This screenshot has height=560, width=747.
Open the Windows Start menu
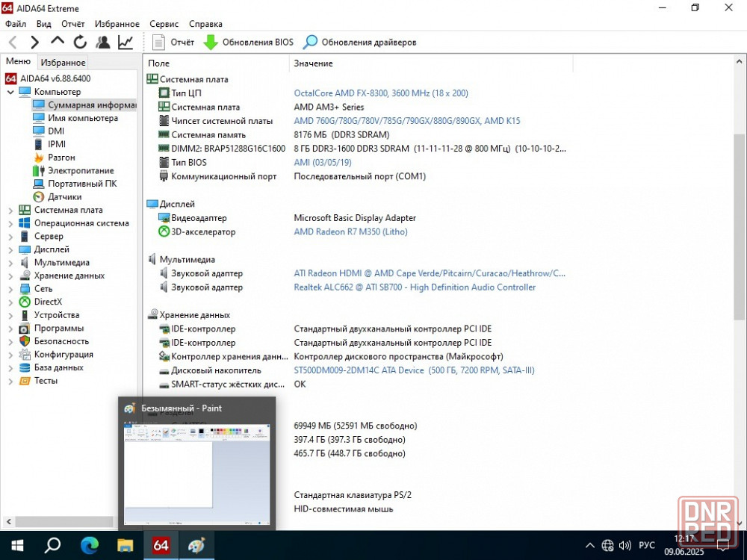[18, 545]
